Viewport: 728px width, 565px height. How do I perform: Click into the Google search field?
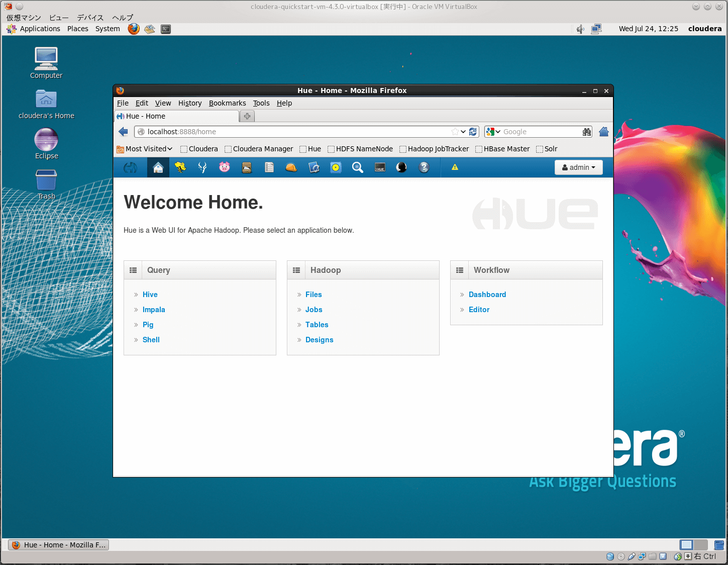(x=542, y=132)
